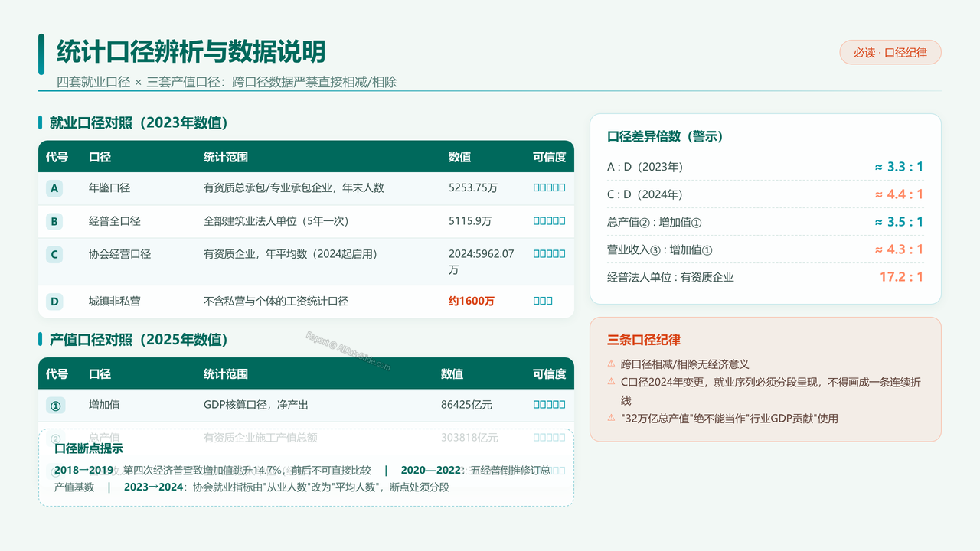Select the C code badge

[54, 254]
